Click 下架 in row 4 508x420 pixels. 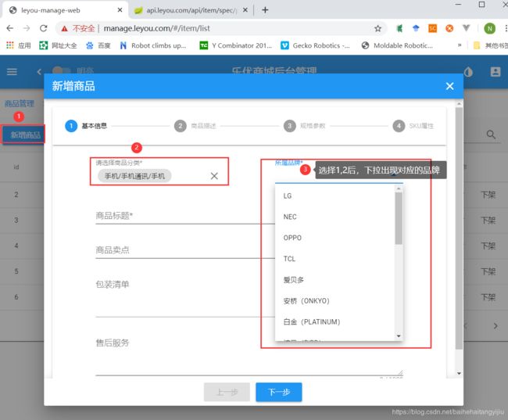tap(488, 246)
